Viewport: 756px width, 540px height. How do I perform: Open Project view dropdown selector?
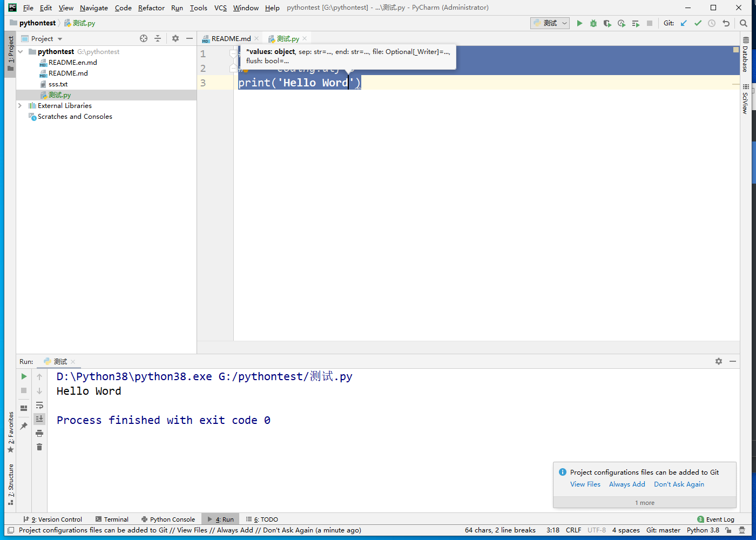(x=46, y=39)
